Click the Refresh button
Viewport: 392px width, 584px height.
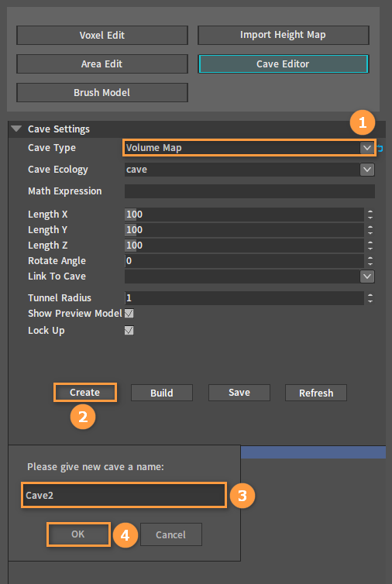pos(316,393)
